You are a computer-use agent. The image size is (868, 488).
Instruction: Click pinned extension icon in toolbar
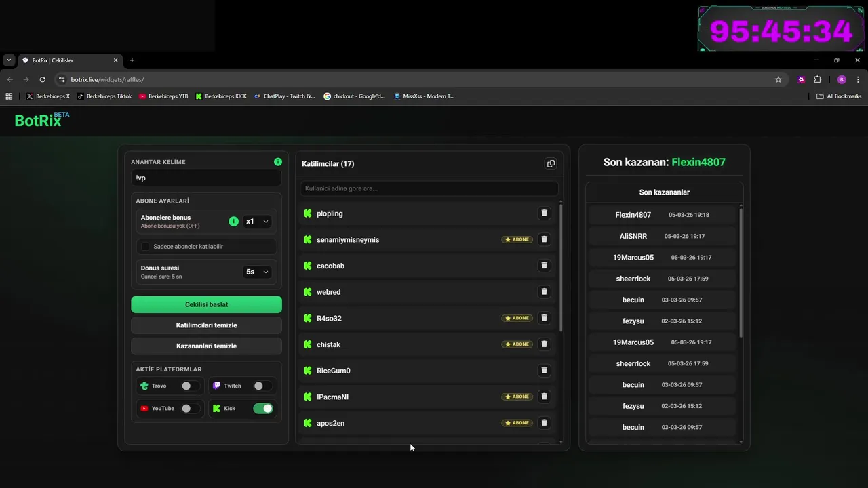click(801, 79)
